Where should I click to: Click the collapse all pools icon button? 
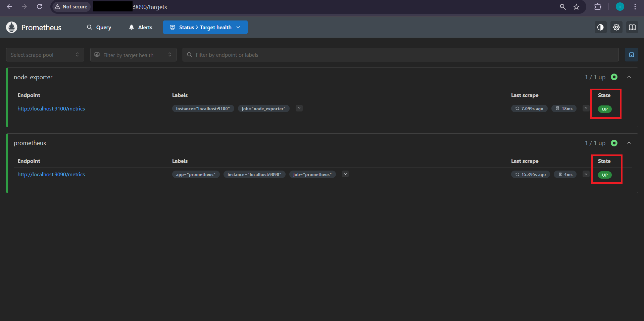[632, 55]
